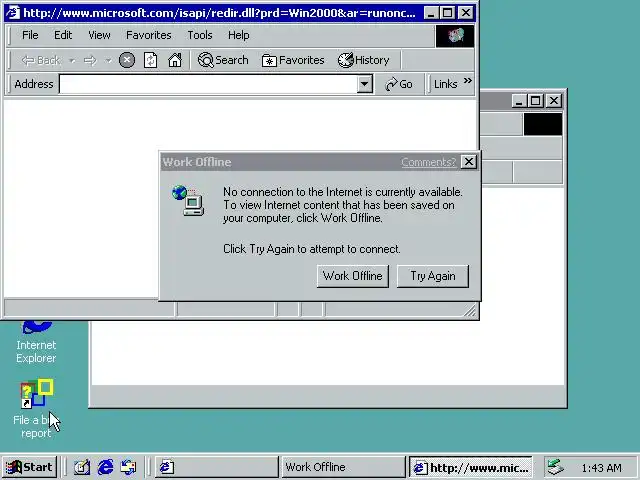The height and width of the screenshot is (480, 640).
Task: Click the Back button in the toolbar
Action: (40, 60)
